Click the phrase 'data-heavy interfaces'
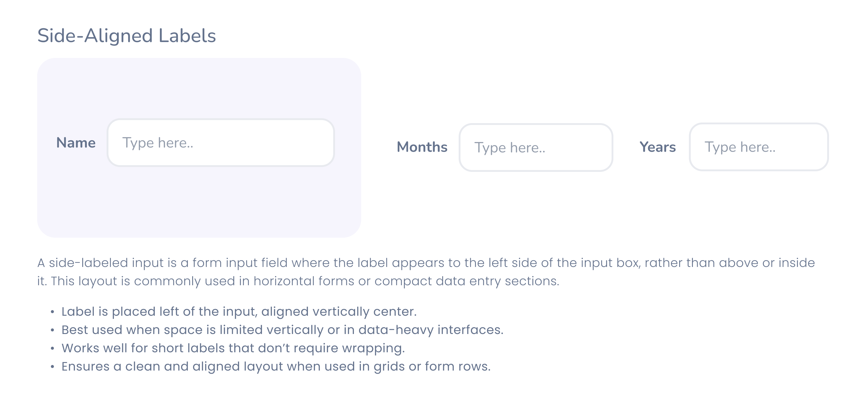The image size is (868, 412). coord(431,330)
